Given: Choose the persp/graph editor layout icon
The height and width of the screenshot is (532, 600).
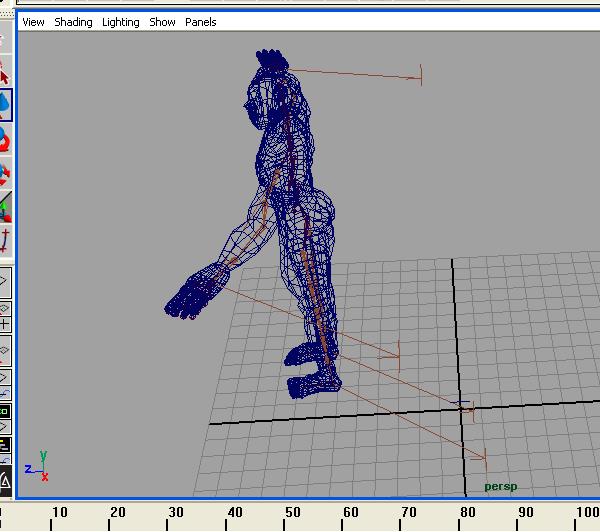Looking at the screenshot, I should pyautogui.click(x=5, y=384).
